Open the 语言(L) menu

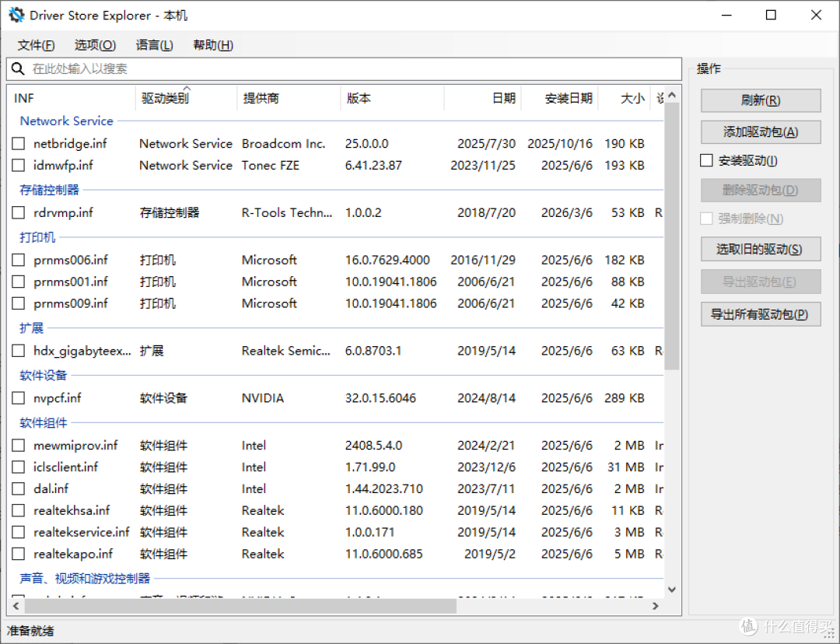pos(154,45)
